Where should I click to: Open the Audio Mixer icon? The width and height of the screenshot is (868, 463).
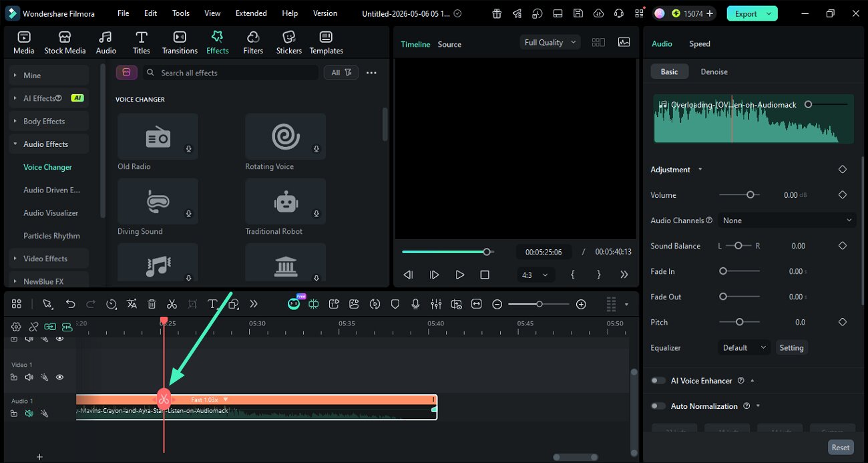(x=436, y=304)
